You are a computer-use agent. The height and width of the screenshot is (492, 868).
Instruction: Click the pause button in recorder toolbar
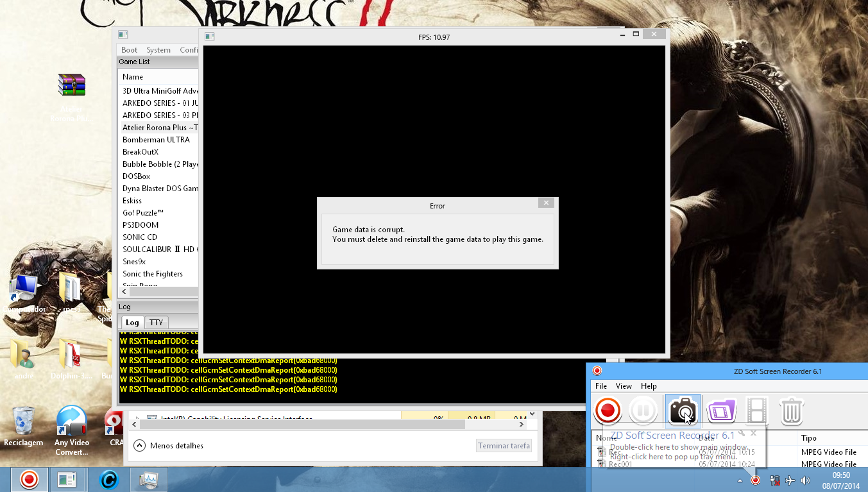click(x=643, y=411)
